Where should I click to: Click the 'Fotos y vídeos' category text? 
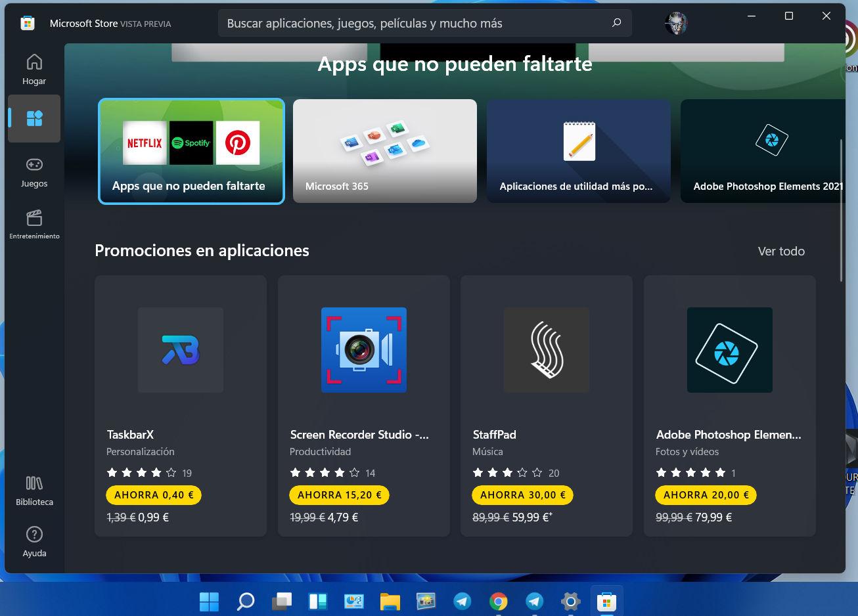click(687, 452)
